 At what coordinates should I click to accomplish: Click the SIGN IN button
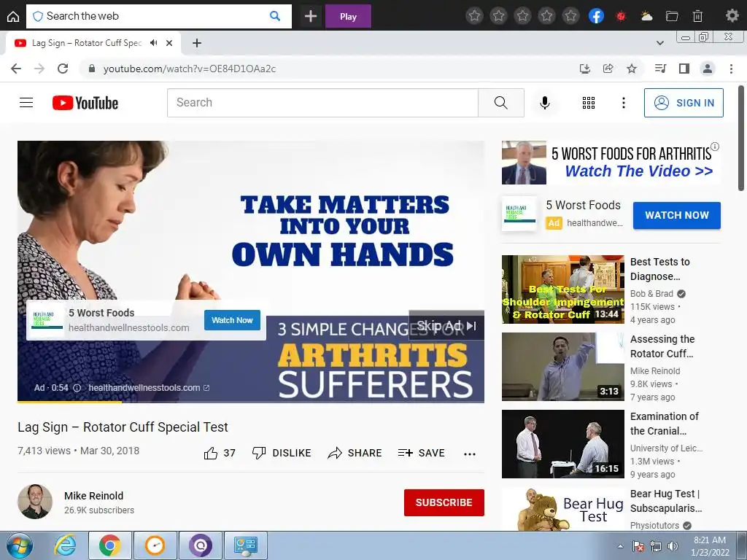pos(684,102)
